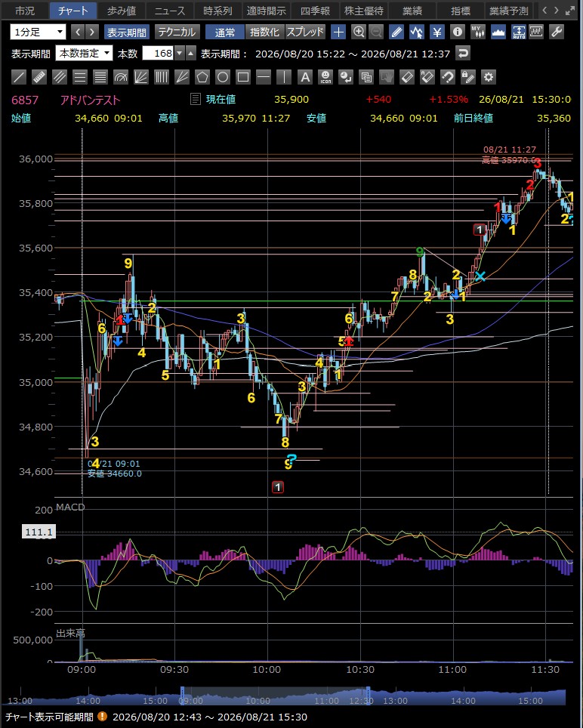Switch to the 歩み値 tab

pos(121,11)
